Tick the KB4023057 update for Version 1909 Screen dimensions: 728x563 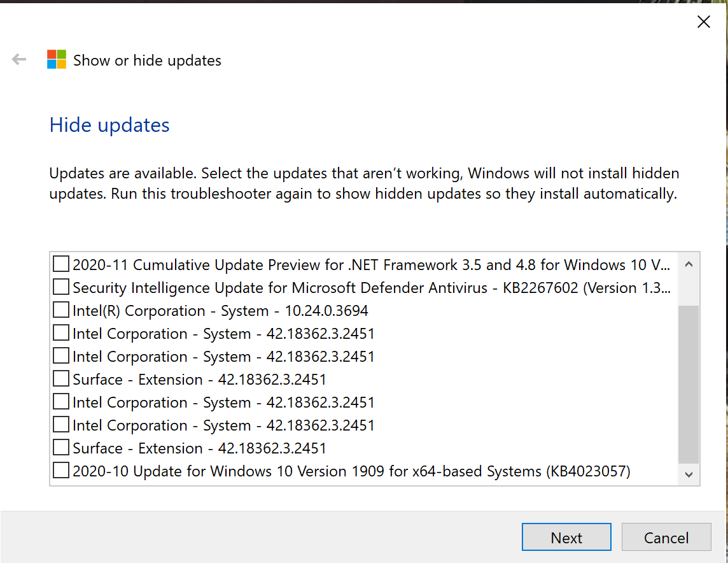61,471
